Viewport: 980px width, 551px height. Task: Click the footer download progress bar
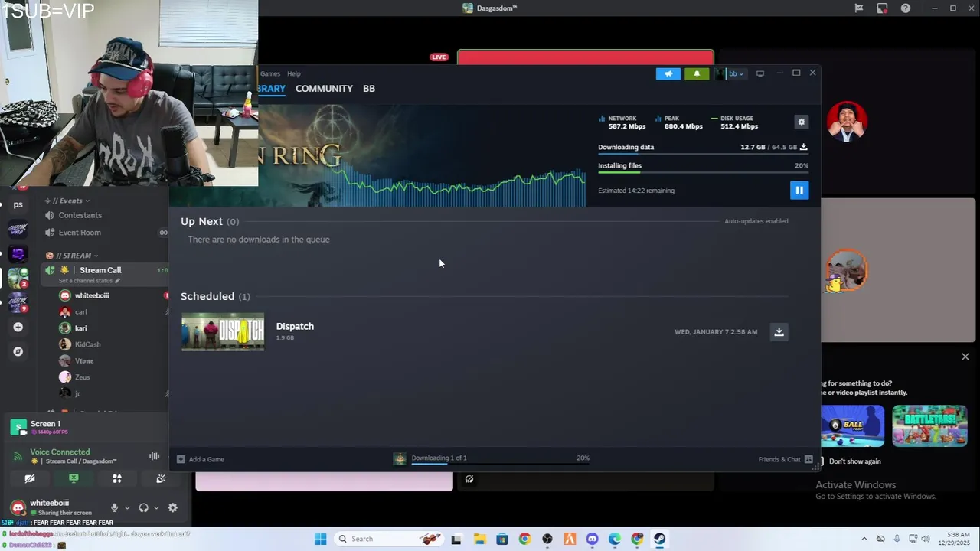[x=500, y=464]
